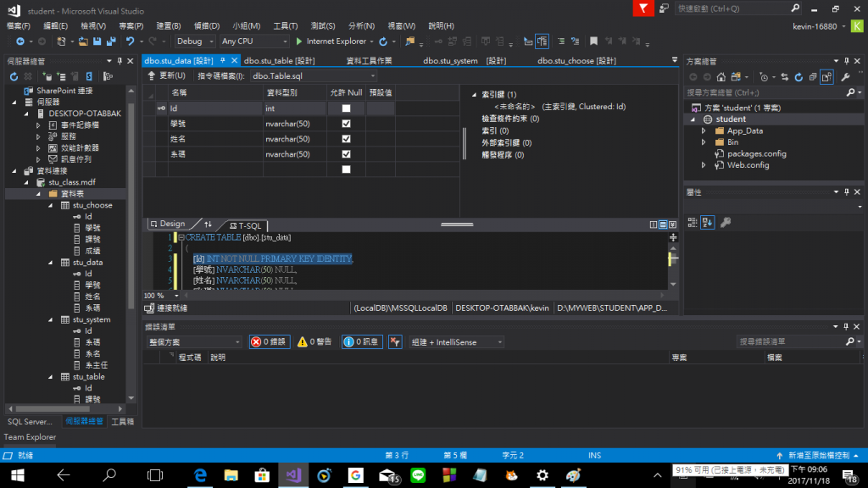Collapse the 索引鍵 (1) keys section
The height and width of the screenshot is (488, 868).
click(474, 95)
